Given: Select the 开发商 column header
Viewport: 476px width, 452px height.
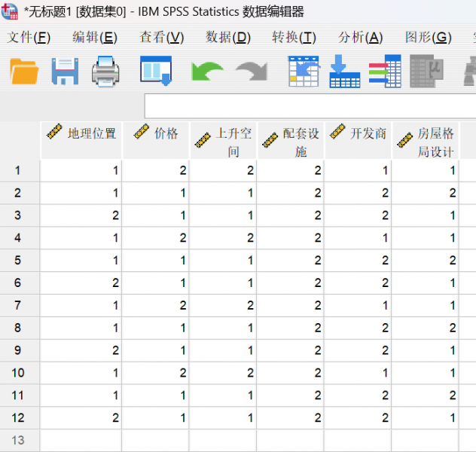Looking at the screenshot, I should click(x=358, y=140).
